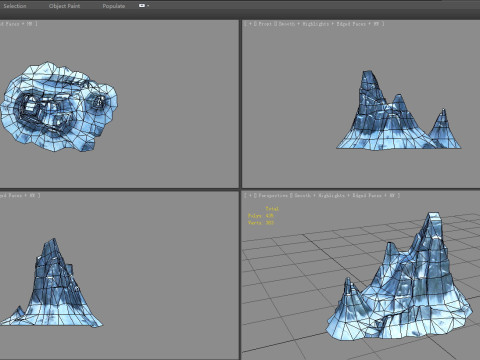
Task: Open the Populate ribbon tab
Action: pyautogui.click(x=114, y=6)
